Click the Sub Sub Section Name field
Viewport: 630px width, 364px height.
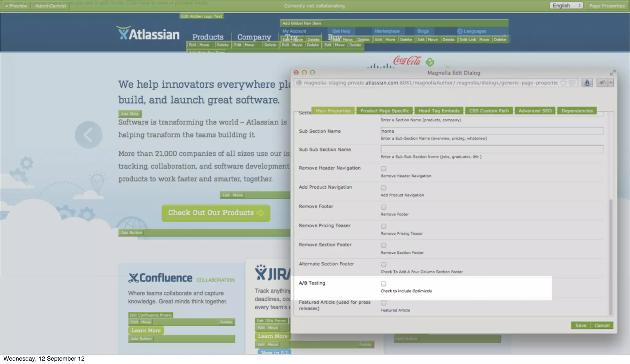tap(492, 149)
